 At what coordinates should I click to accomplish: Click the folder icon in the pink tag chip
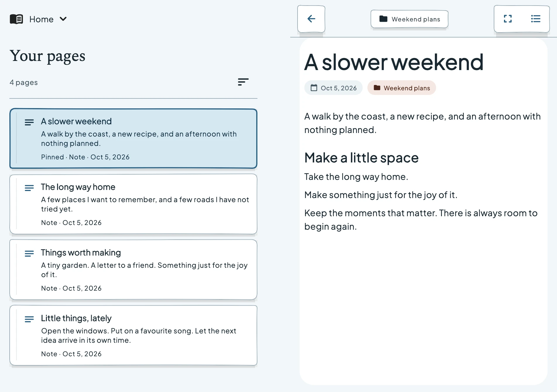coord(377,88)
